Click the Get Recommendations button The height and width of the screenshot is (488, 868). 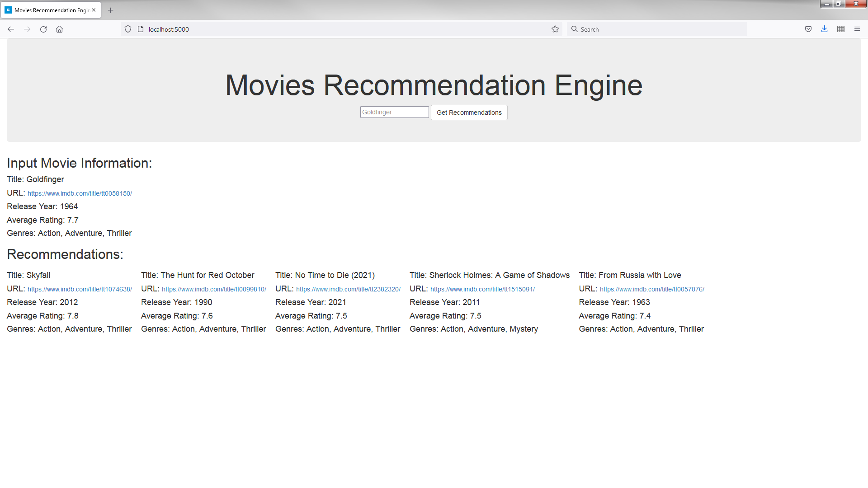click(x=469, y=113)
